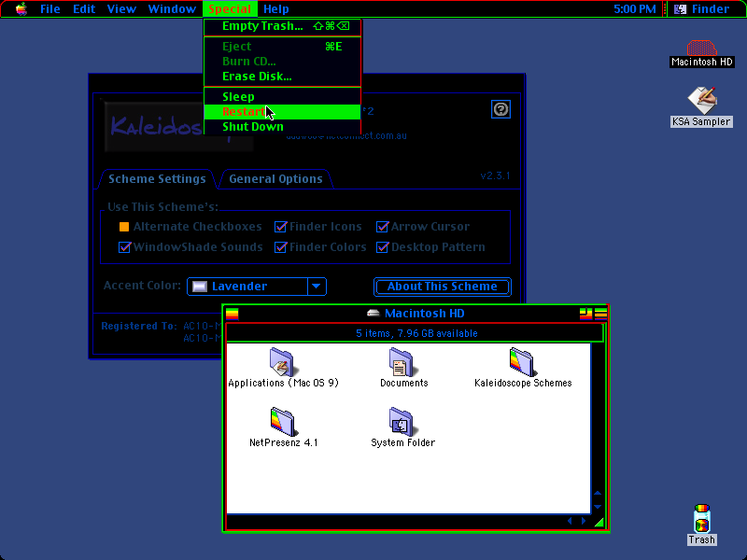Choose Erase Disk from Special menu
Screen dimensions: 747x560
pos(282,77)
